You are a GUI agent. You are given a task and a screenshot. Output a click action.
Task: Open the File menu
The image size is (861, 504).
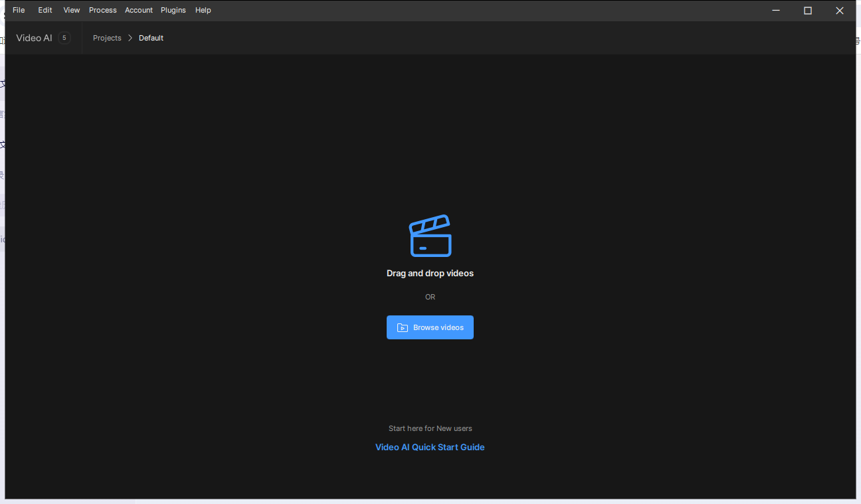click(18, 10)
